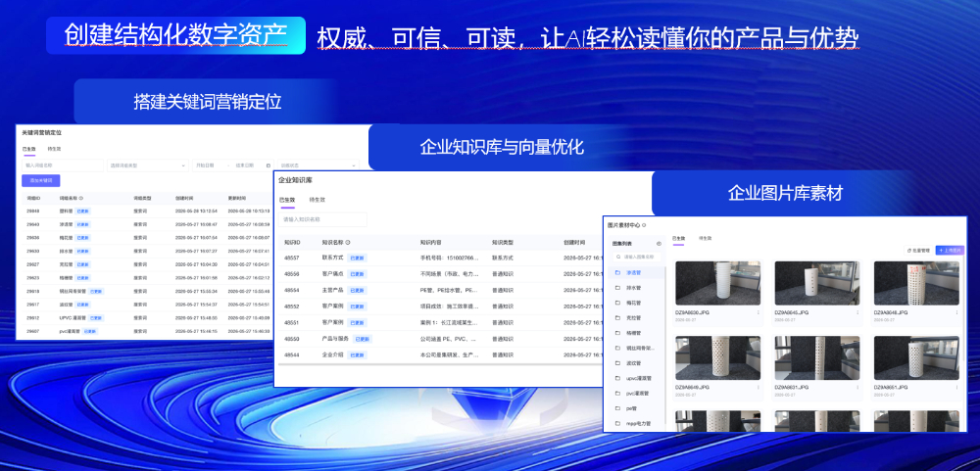
Task: Switch to 已生效 tab in 关键词营销定位
Action: (x=28, y=149)
